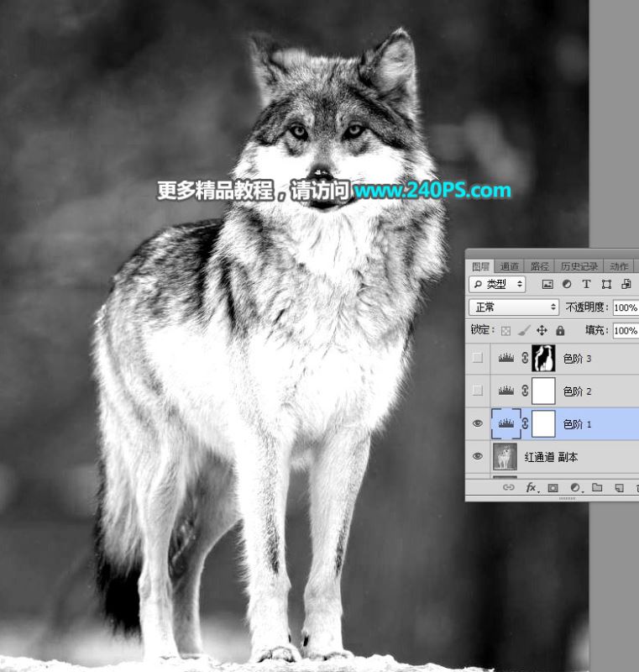Viewport: 639px width, 672px height.
Task: Lock all padlock icon
Action: [x=560, y=330]
